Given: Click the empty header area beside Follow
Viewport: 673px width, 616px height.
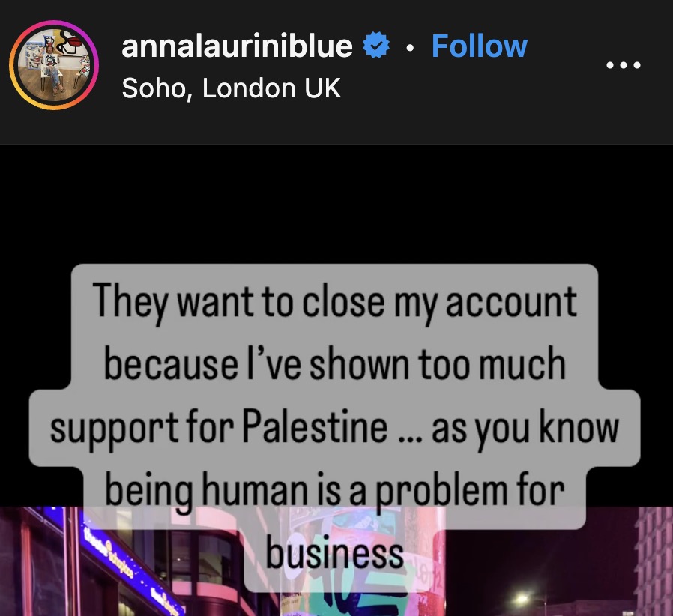Looking at the screenshot, I should tap(567, 47).
